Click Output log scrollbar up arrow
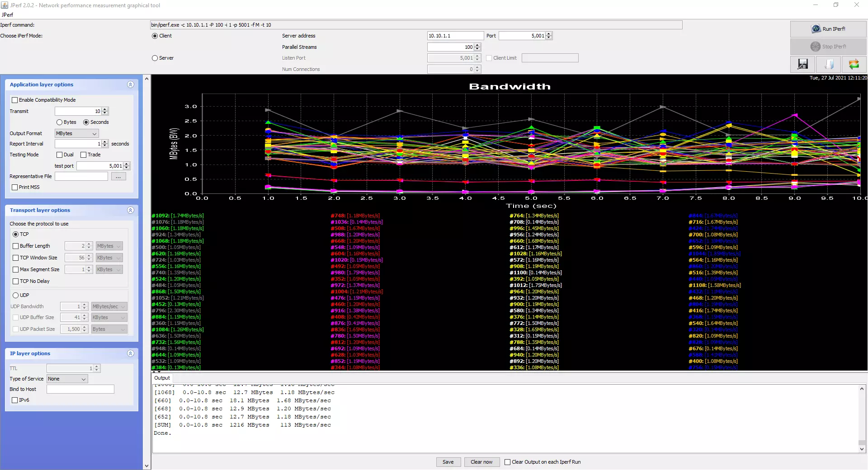868x470 pixels. point(862,389)
